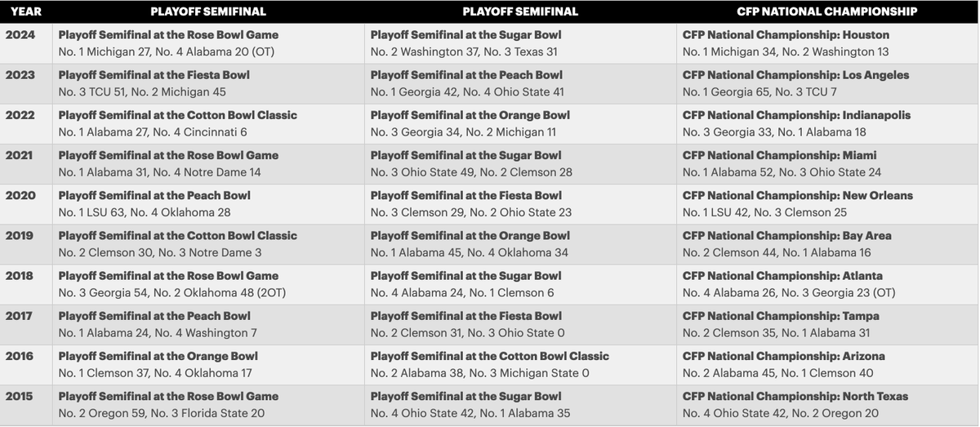Click the Georgia 54, Oklahoma 48 (2OT) score
The height and width of the screenshot is (427, 980).
[x=172, y=292]
